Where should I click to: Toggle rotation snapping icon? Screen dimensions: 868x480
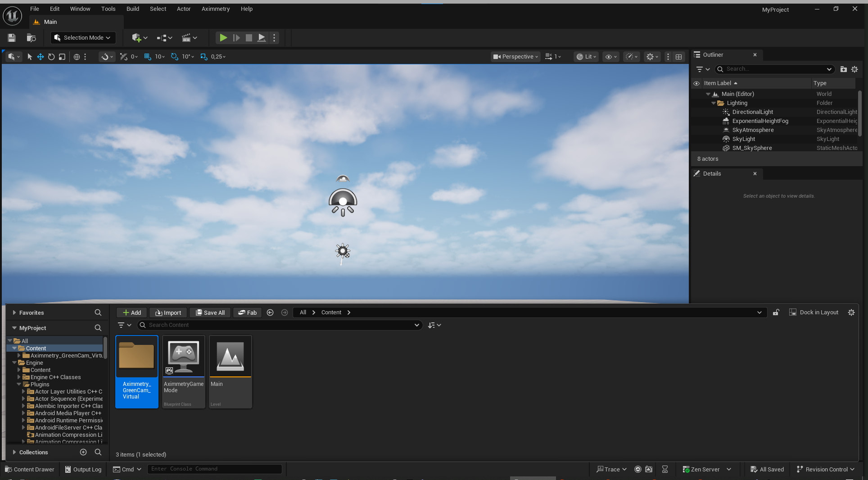[175, 57]
